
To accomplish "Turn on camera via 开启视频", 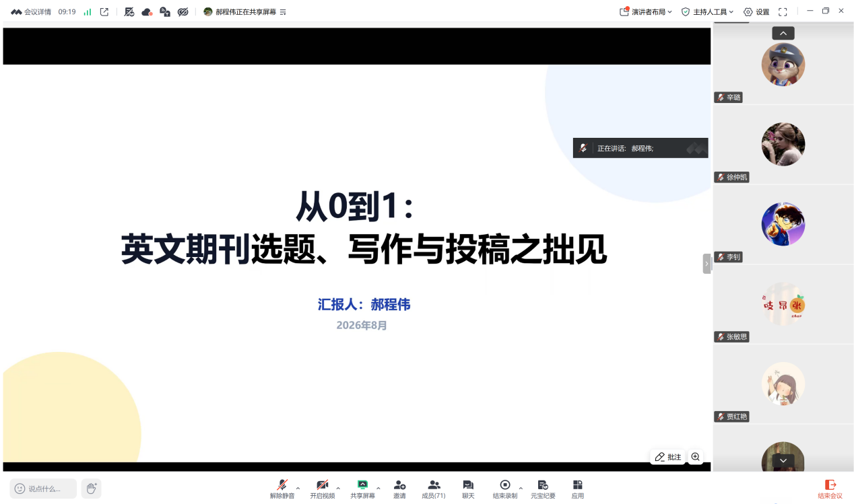I will (322, 489).
